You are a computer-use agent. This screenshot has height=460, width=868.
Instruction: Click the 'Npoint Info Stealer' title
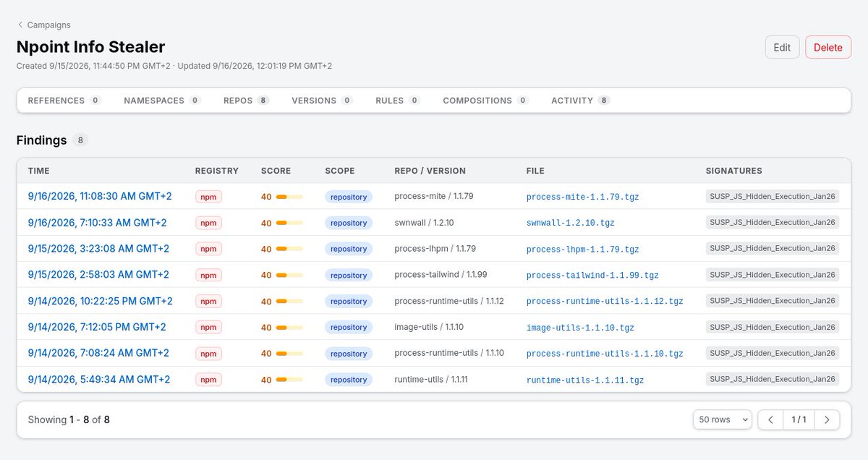(x=90, y=47)
